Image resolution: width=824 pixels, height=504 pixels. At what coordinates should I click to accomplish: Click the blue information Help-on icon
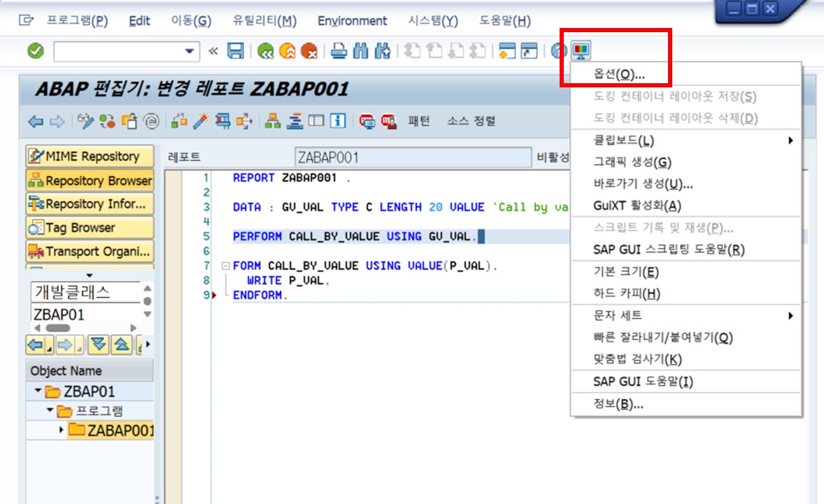tap(338, 121)
